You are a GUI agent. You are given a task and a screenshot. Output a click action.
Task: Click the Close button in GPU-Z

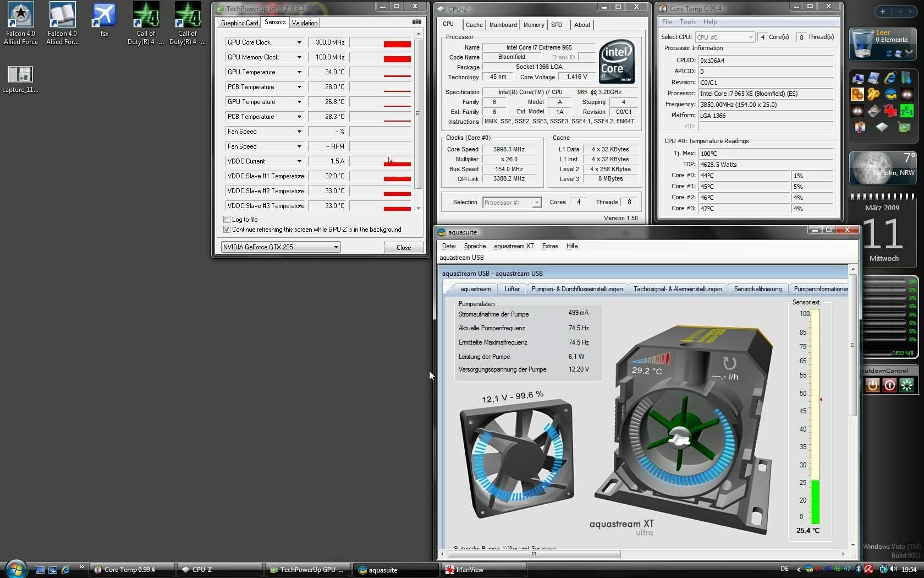point(404,248)
